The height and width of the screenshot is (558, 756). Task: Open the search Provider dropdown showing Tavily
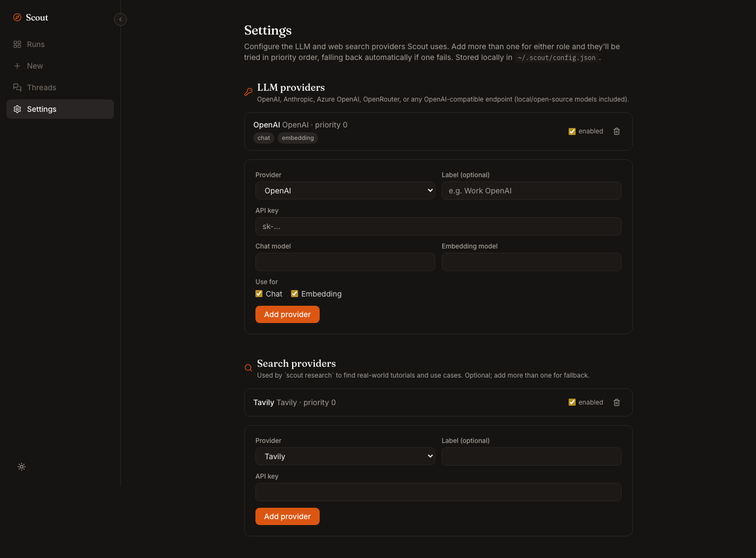tap(345, 456)
